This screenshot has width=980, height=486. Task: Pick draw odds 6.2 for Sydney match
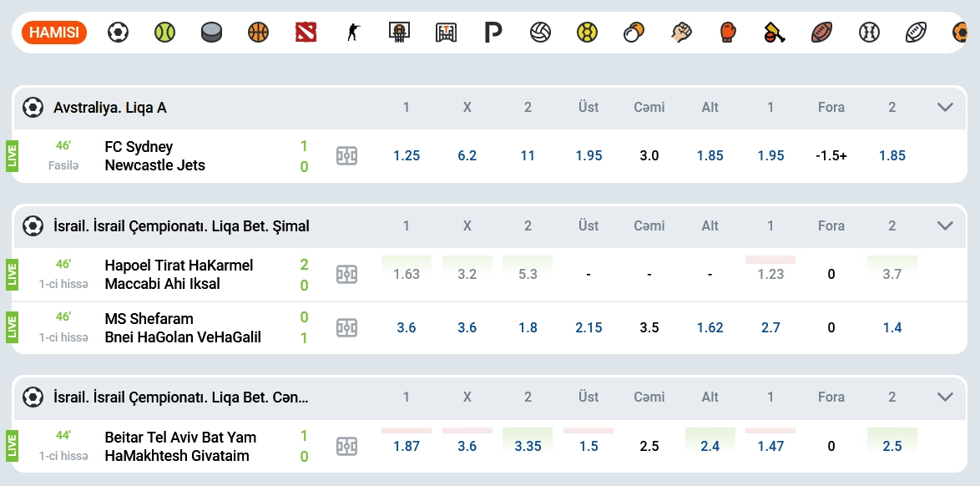click(467, 156)
